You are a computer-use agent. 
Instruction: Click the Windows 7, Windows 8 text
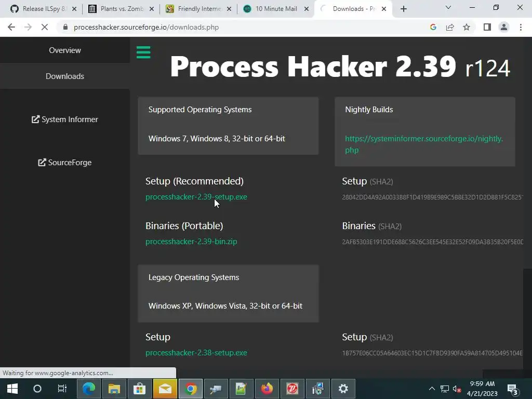click(217, 139)
